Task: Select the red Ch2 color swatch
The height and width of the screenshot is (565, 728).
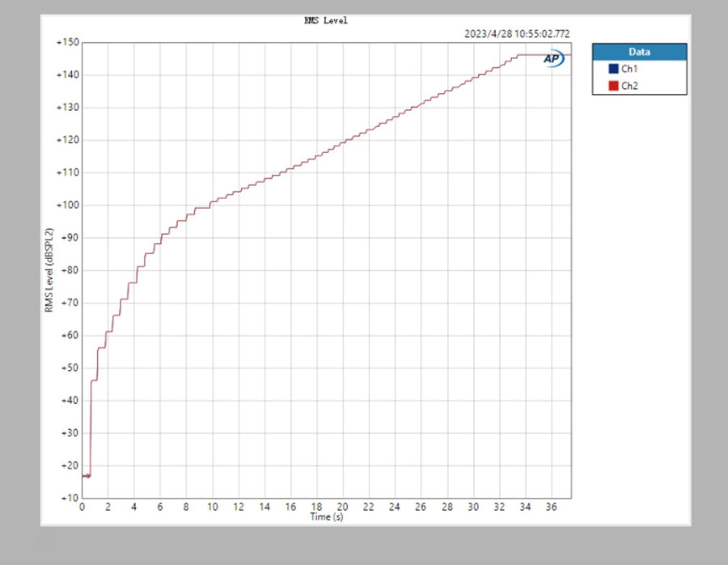Action: (613, 86)
